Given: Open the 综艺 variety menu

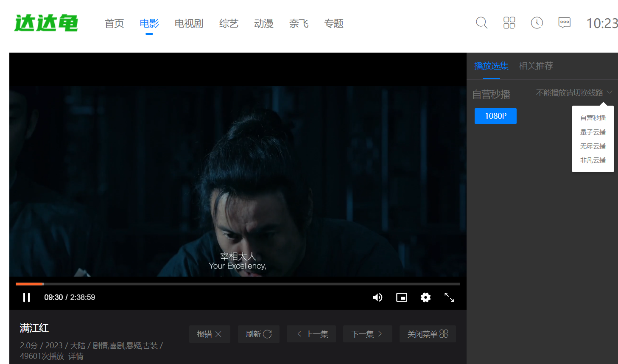Looking at the screenshot, I should (x=229, y=23).
